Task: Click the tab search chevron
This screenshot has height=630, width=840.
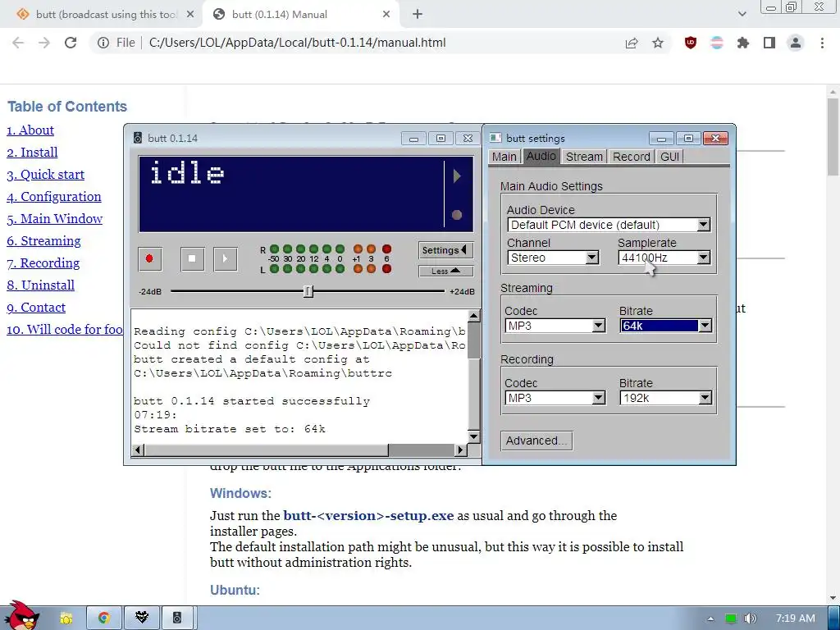Action: 742,14
